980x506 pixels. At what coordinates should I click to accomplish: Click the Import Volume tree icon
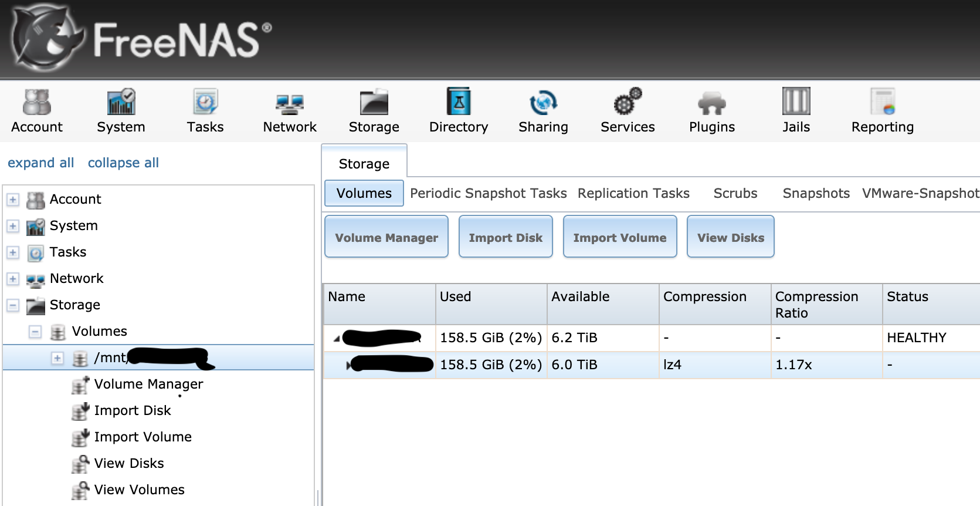[x=80, y=438]
